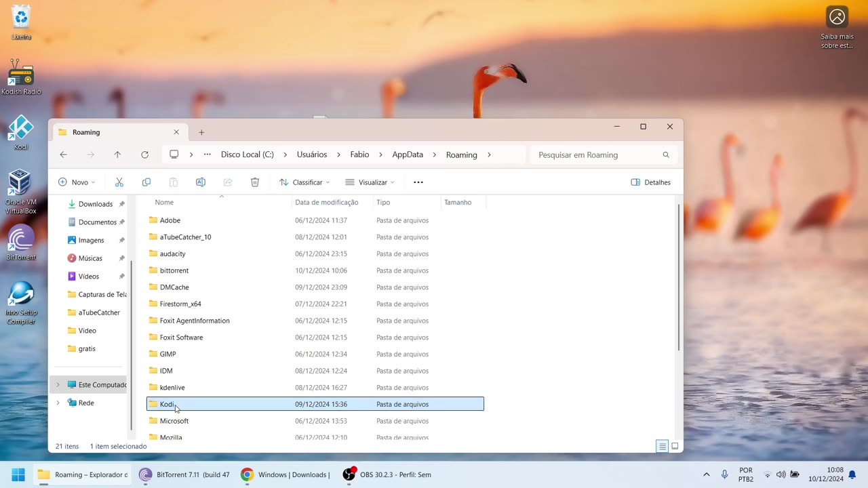Expand Este Computador tree node
This screenshot has width=868, height=488.
pyautogui.click(x=58, y=385)
